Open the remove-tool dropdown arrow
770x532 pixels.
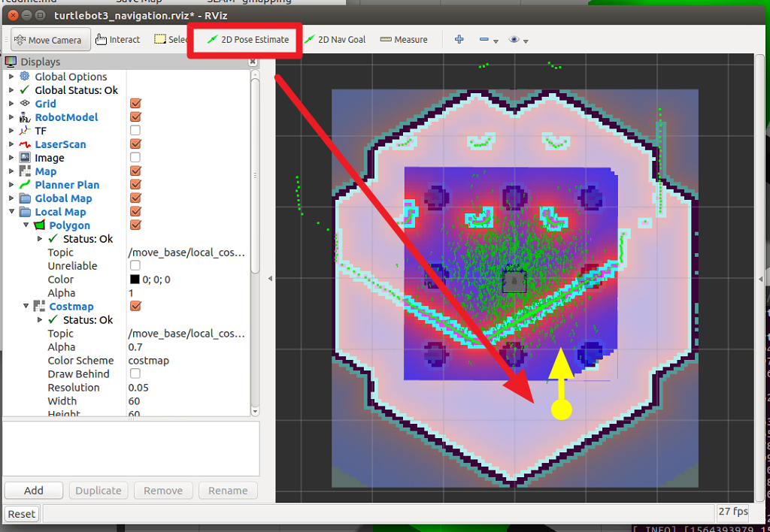tap(496, 41)
